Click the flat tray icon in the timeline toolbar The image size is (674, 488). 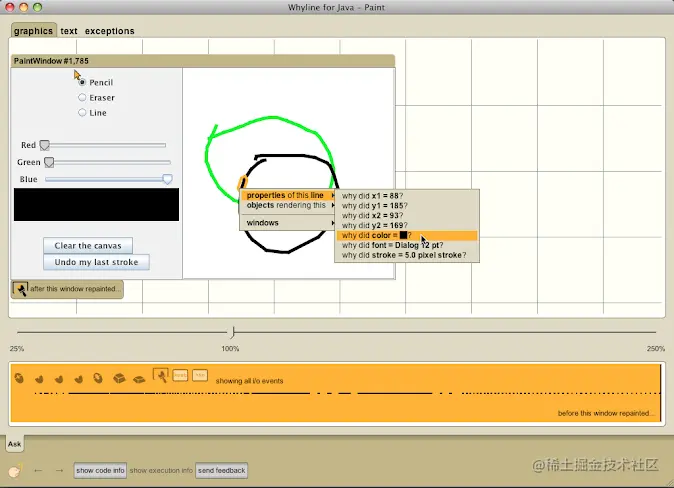tap(139, 379)
